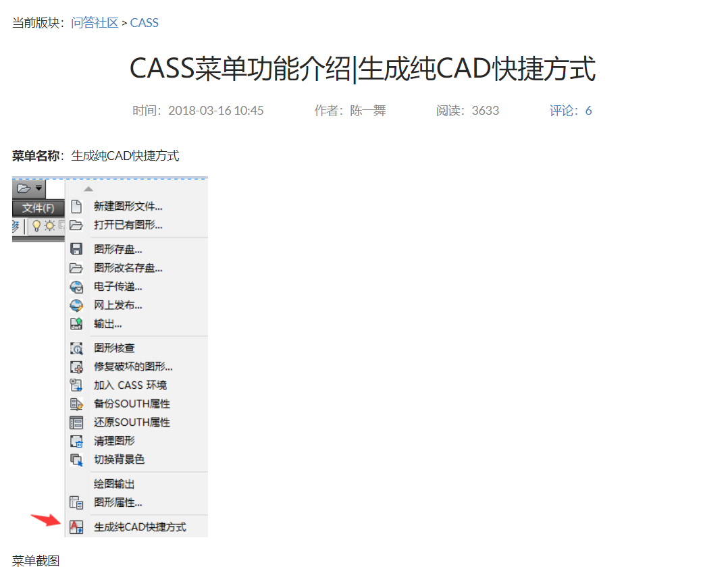Click the drawing properties icon beside 图形属性
Viewport: 728px width, 569px height.
(x=76, y=503)
